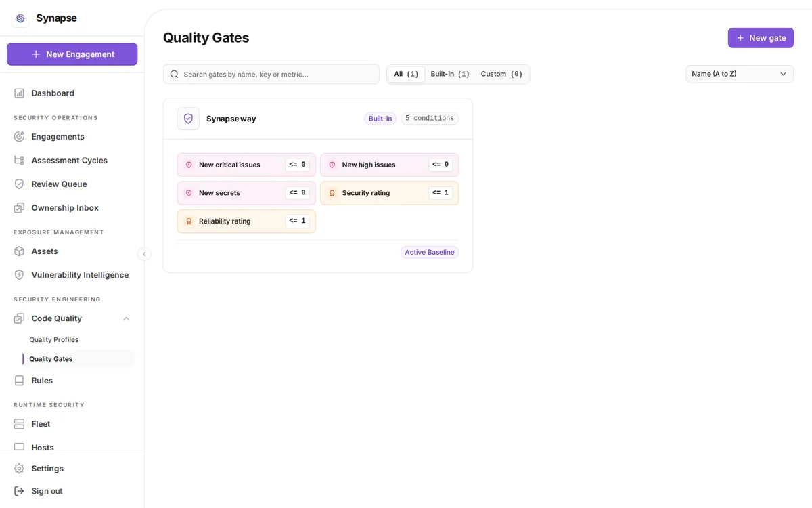812x508 pixels.
Task: Click the Reliability rating condition
Action: click(x=246, y=221)
